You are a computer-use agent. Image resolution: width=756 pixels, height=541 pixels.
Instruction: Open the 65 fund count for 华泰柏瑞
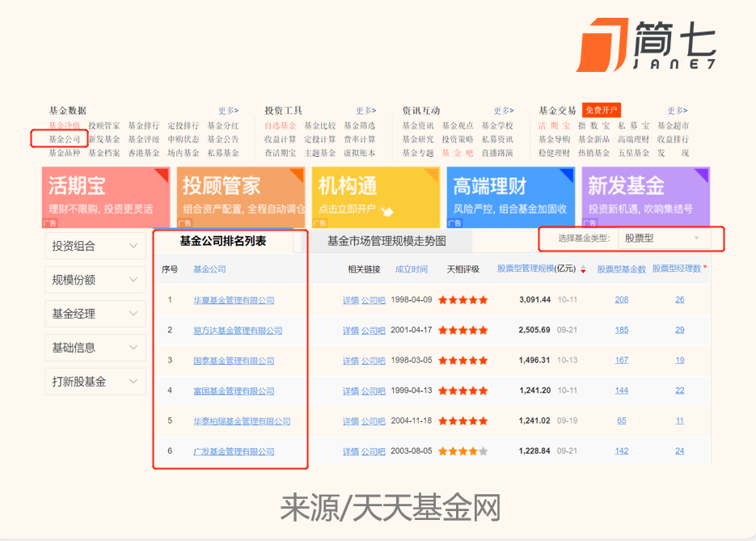click(x=622, y=421)
